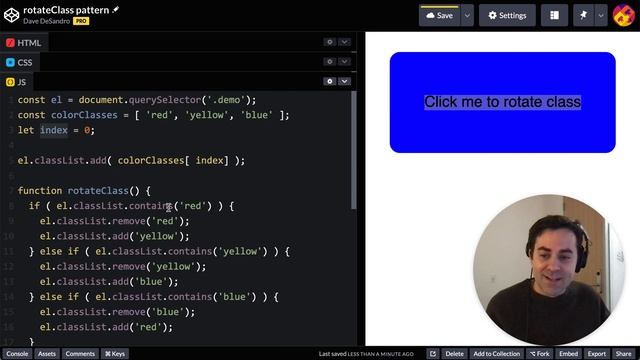
Task: Open HTML panel settings gear
Action: point(330,42)
